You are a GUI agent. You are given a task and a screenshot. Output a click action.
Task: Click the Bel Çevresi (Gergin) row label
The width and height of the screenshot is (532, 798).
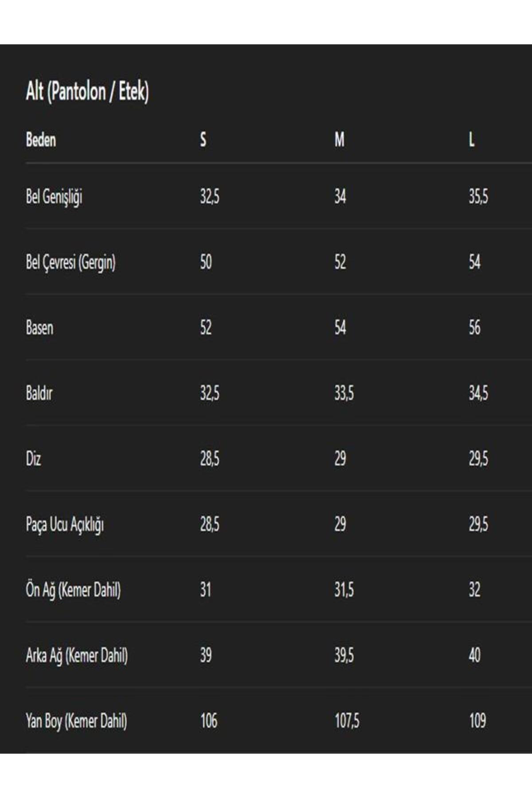(70, 262)
